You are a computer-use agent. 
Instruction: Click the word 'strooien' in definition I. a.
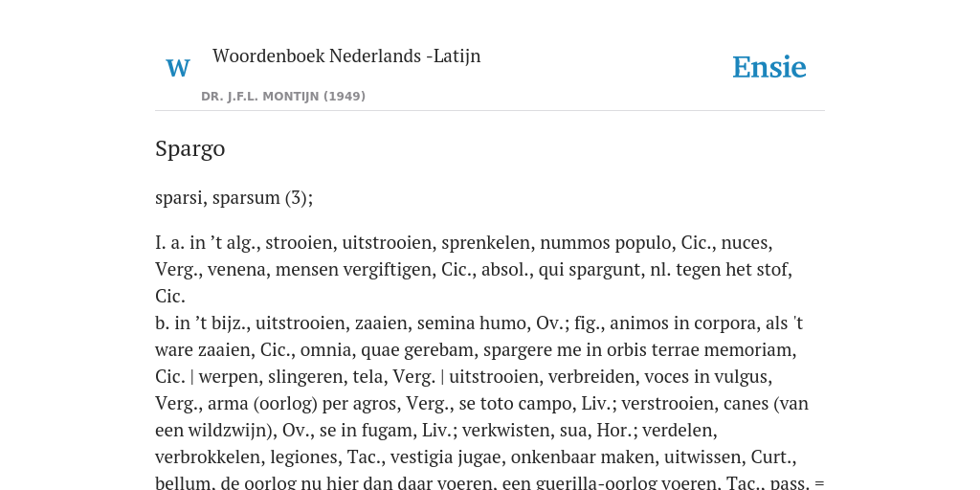click(299, 242)
